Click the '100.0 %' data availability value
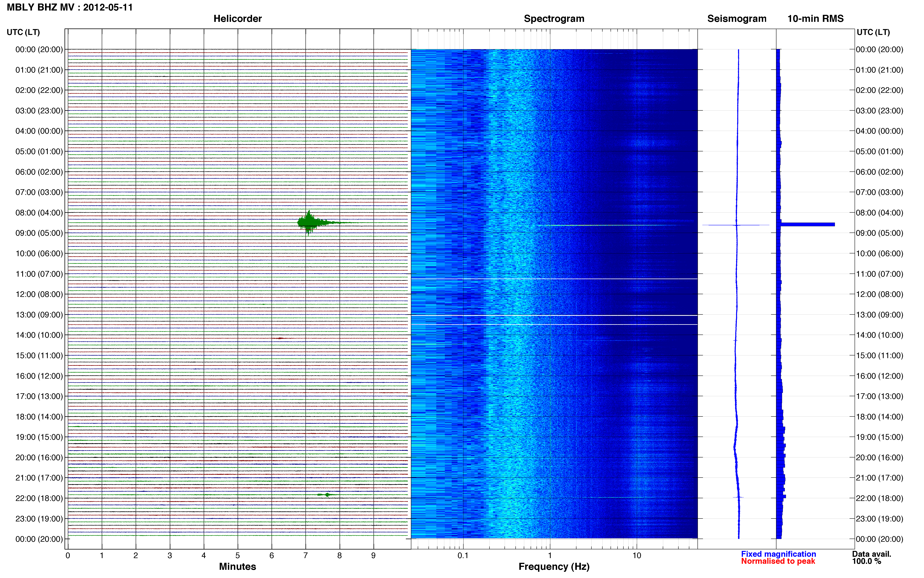This screenshot has height=578, width=924. [x=867, y=561]
